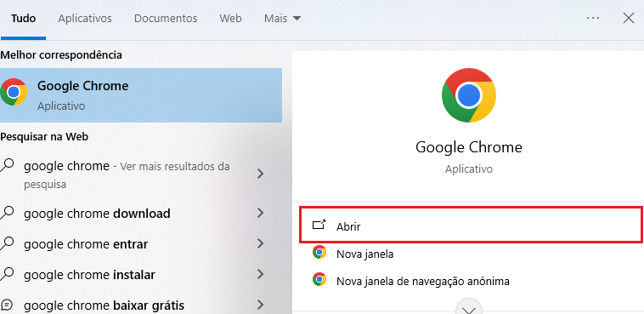Screen dimensions: 644x314
Task: Switch to the Web tab
Action: click(230, 19)
